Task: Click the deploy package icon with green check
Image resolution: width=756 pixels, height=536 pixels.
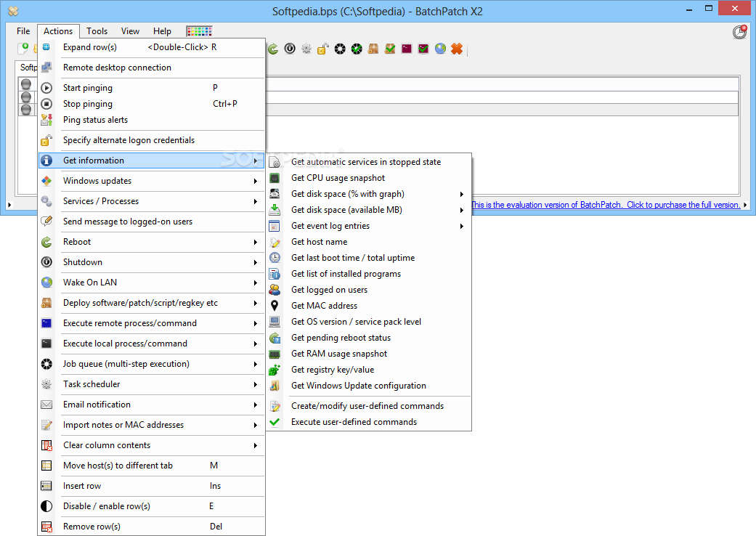Action: coord(390,49)
